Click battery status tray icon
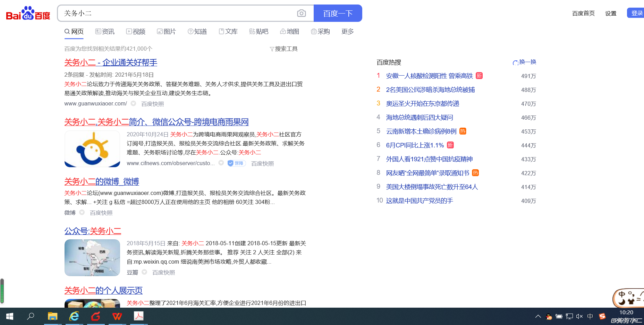Image resolution: width=644 pixels, height=325 pixels. [559, 316]
